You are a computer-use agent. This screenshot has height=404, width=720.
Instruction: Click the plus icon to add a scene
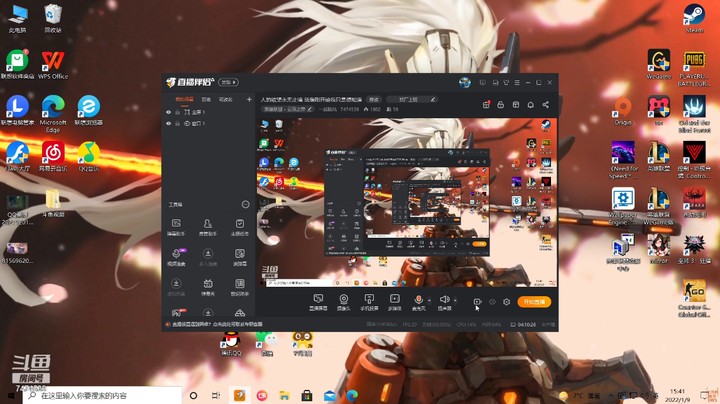pos(249,99)
